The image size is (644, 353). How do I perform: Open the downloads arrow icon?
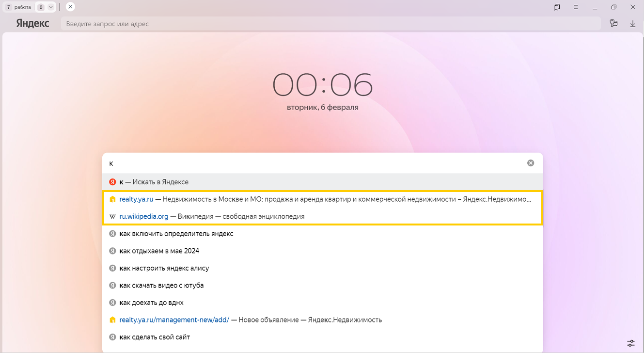[x=632, y=23]
